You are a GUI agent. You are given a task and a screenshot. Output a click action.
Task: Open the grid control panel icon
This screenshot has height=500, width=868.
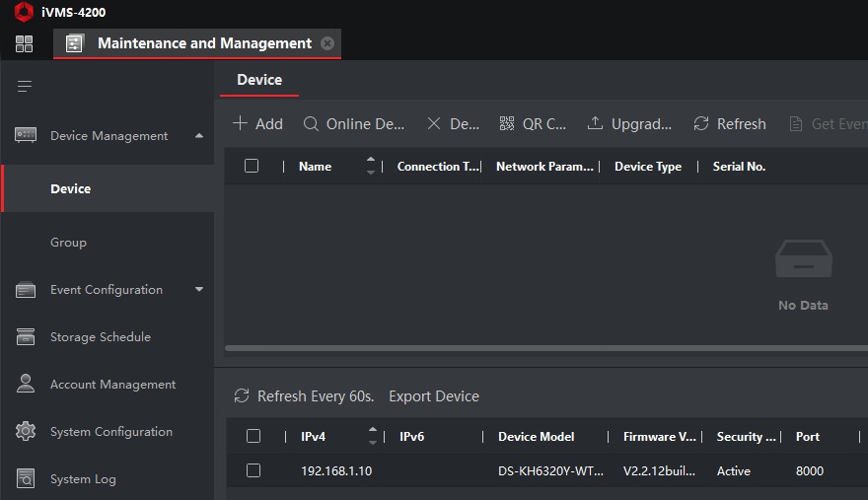coord(24,43)
